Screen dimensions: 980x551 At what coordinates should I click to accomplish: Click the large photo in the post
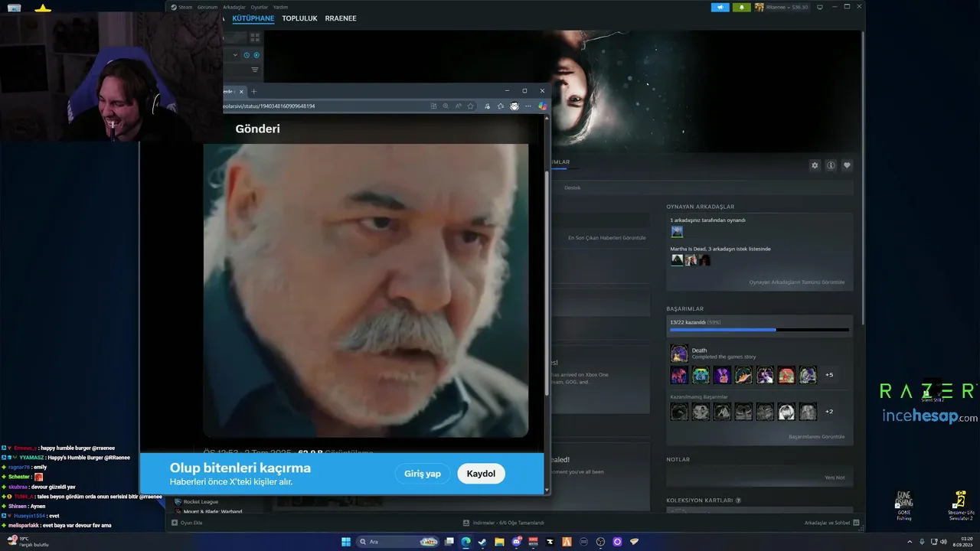tap(366, 290)
